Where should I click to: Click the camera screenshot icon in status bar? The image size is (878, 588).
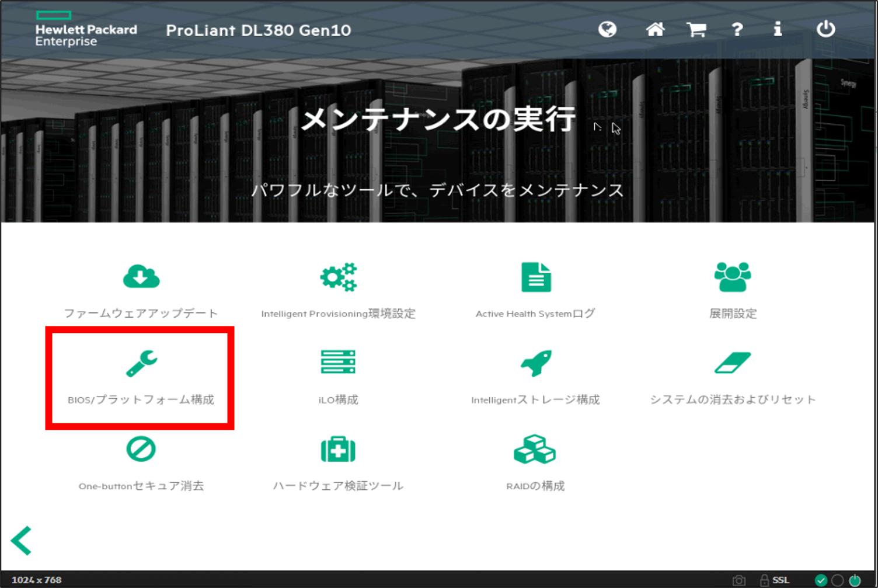coord(739,580)
